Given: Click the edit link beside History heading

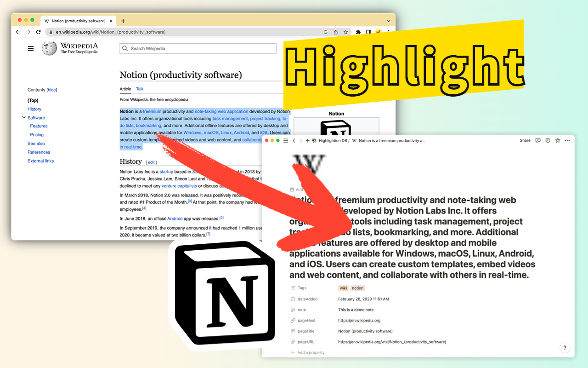Looking at the screenshot, I should click(x=152, y=162).
